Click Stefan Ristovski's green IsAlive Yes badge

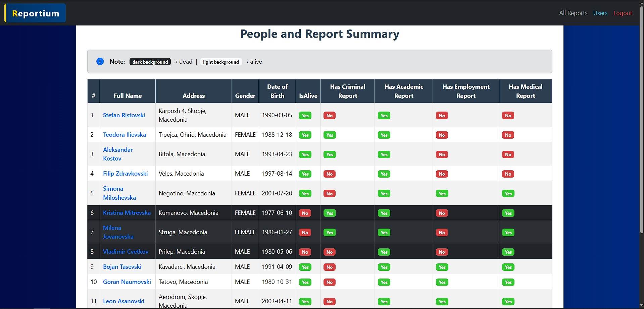(x=305, y=116)
